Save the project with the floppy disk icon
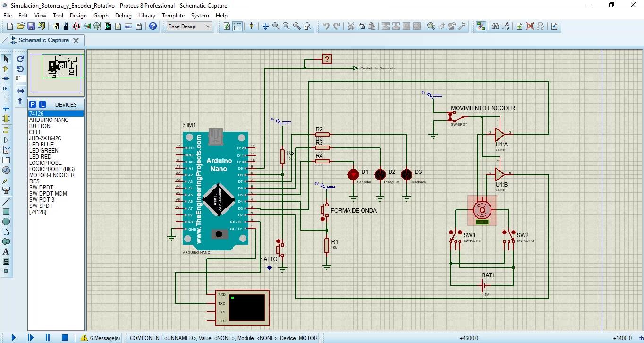Viewport: 644px width, 343px height. [31, 26]
